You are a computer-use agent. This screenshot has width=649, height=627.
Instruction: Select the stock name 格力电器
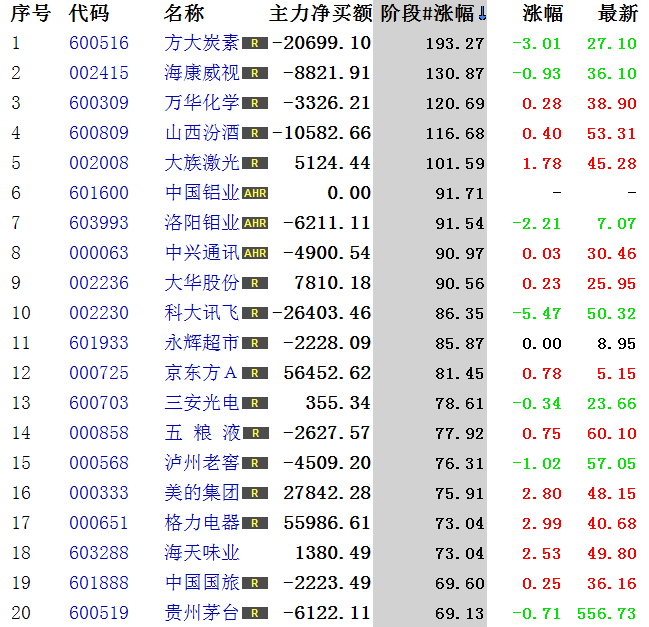[202, 523]
